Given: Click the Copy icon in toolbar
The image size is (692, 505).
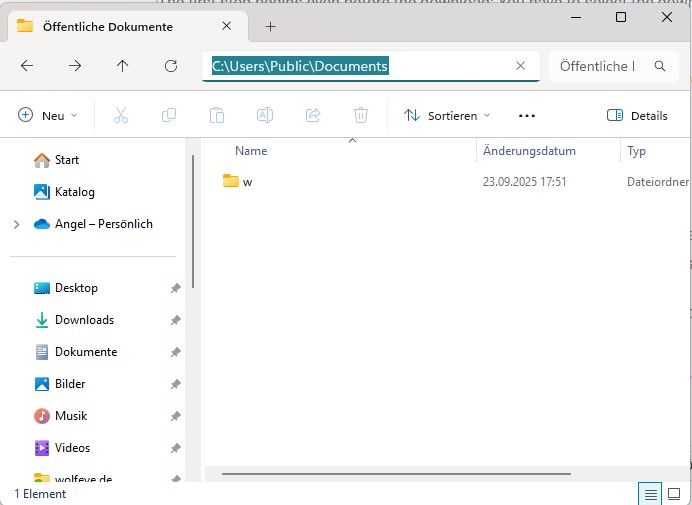Looking at the screenshot, I should click(169, 115).
